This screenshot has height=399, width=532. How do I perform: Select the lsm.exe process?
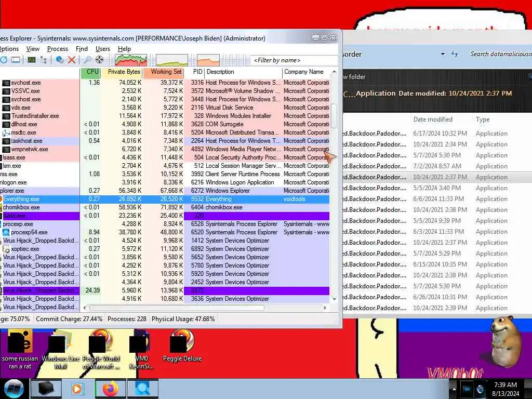[165, 166]
